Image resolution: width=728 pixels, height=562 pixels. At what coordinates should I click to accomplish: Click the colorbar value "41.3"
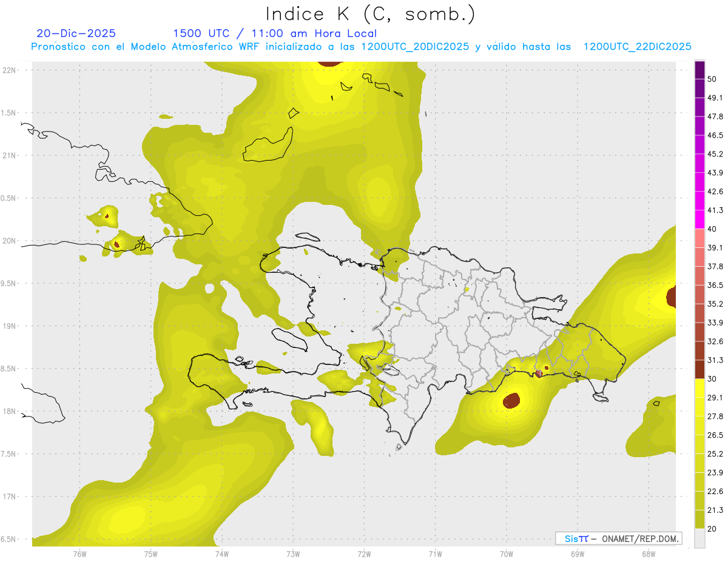click(x=715, y=210)
